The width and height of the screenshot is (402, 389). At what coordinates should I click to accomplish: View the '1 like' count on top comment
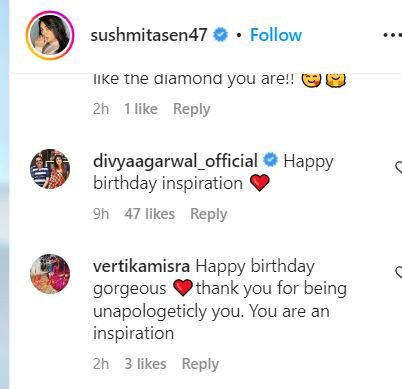pyautogui.click(x=141, y=109)
